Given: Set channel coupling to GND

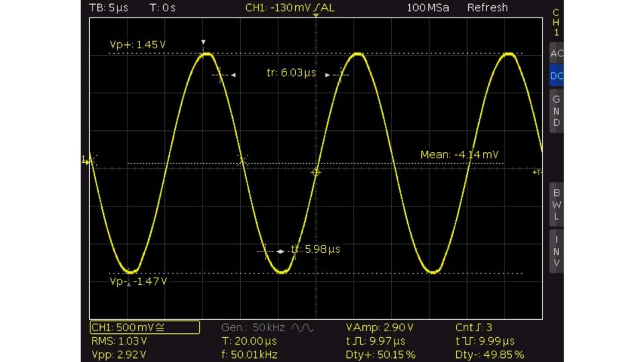Looking at the screenshot, I should tap(556, 112).
